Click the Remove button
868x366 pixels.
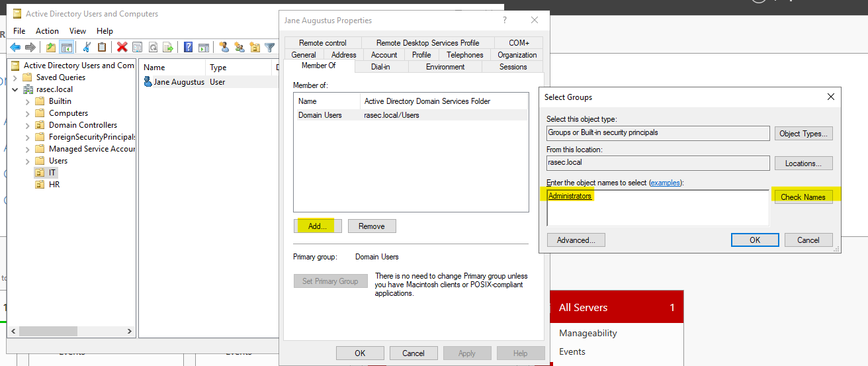point(372,226)
